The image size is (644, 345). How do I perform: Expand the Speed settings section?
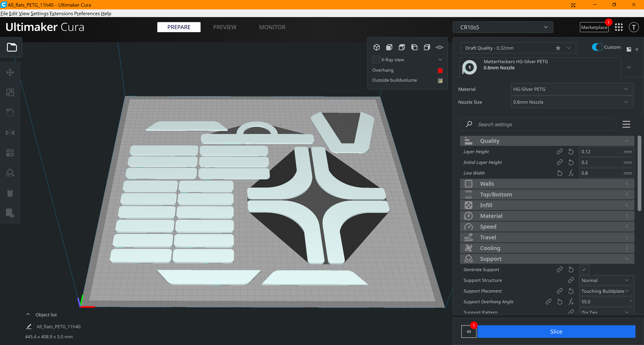[x=547, y=227]
